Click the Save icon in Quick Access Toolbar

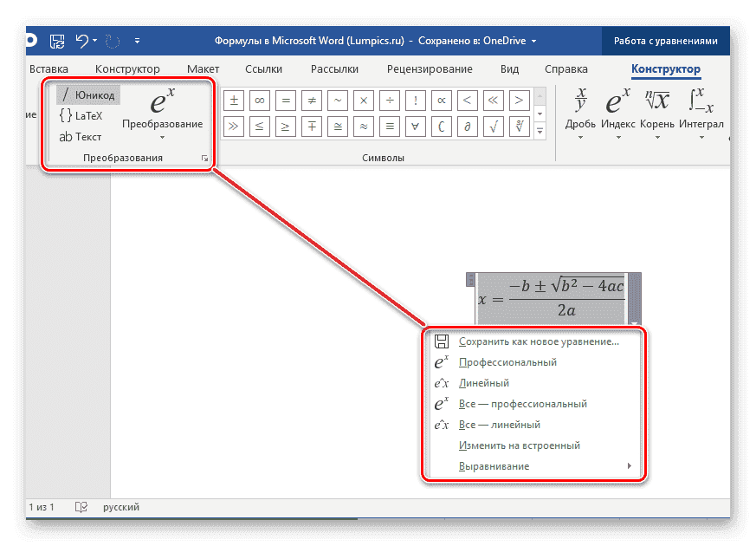57,41
